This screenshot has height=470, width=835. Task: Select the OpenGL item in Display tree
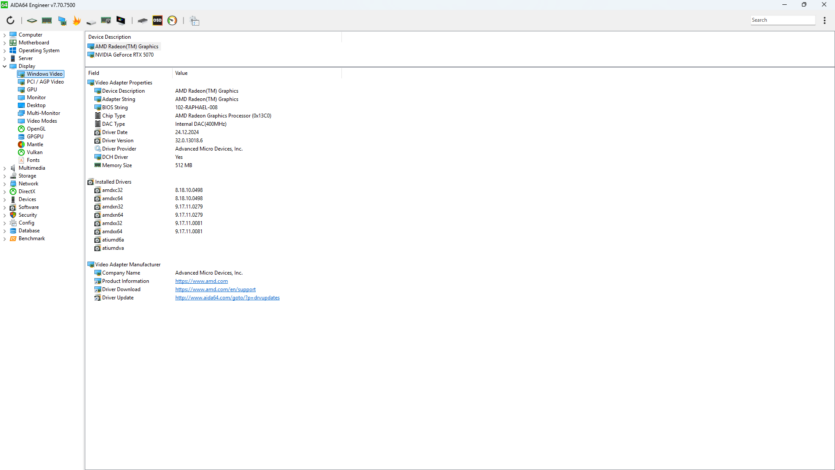tap(35, 129)
